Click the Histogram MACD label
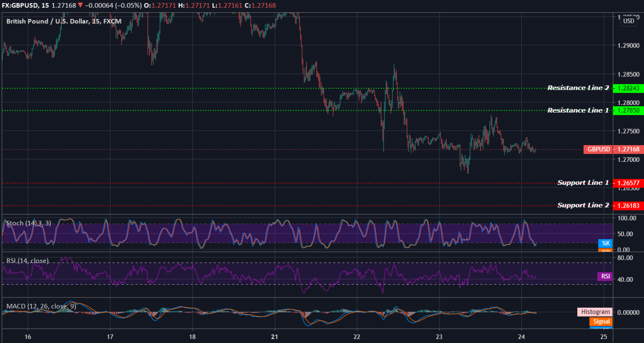This screenshot has width=644, height=343. (x=595, y=312)
